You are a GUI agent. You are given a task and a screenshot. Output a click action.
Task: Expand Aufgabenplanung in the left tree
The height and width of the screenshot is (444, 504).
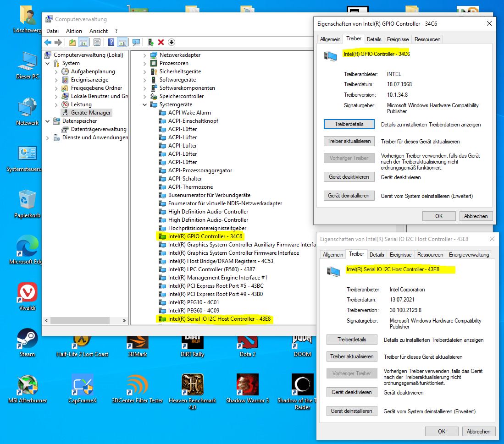56,71
